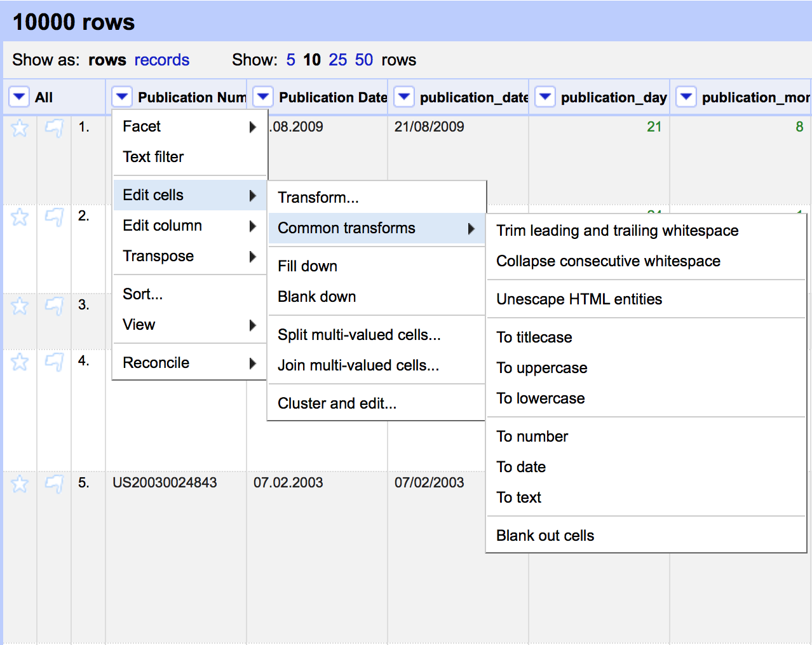Choose Trim leading and trailing whitespace

(x=617, y=231)
